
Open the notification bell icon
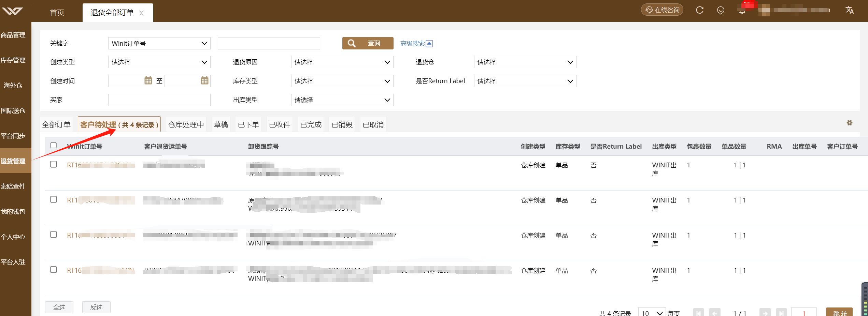coord(742,11)
